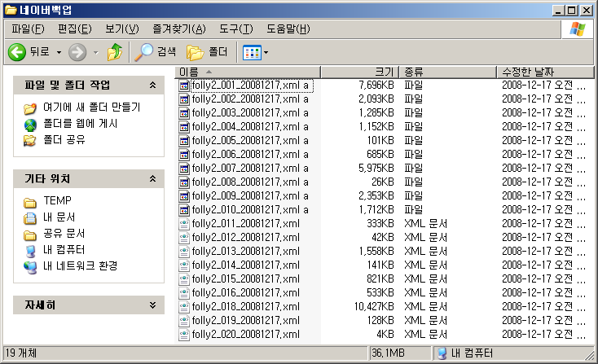Viewport: 598px width, 364px height.
Task: Open the TEMP folder link
Action: pyautogui.click(x=57, y=200)
